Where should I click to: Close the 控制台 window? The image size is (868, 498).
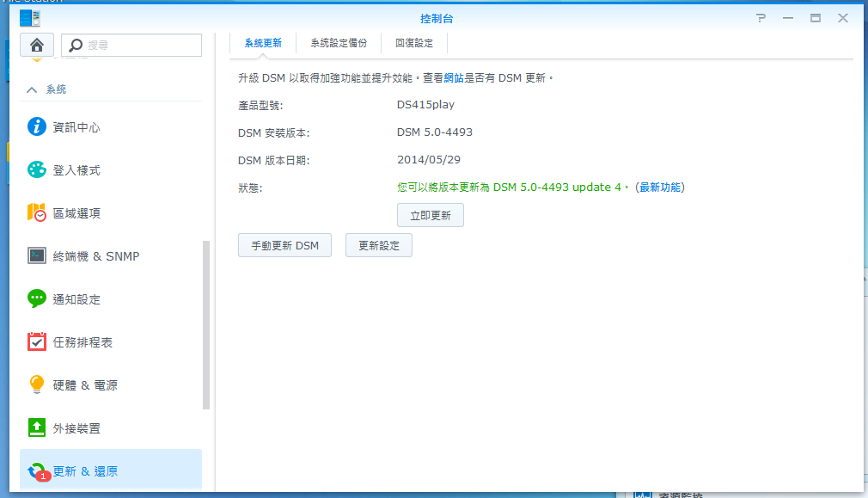pyautogui.click(x=842, y=18)
